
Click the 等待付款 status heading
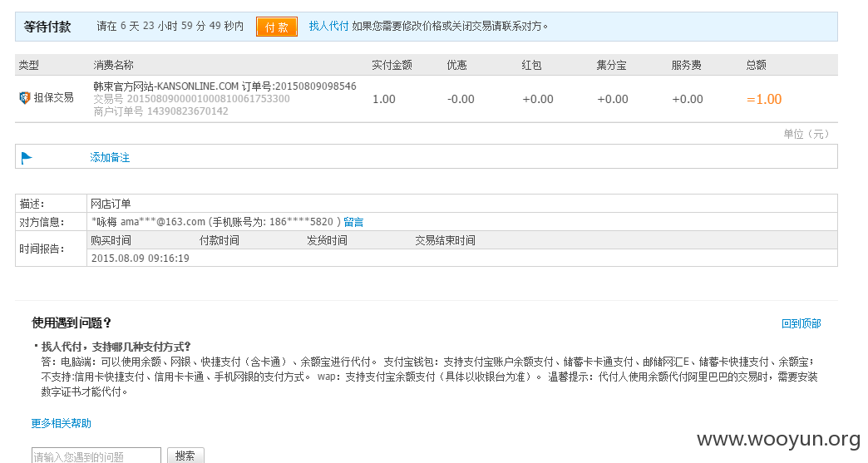47,27
